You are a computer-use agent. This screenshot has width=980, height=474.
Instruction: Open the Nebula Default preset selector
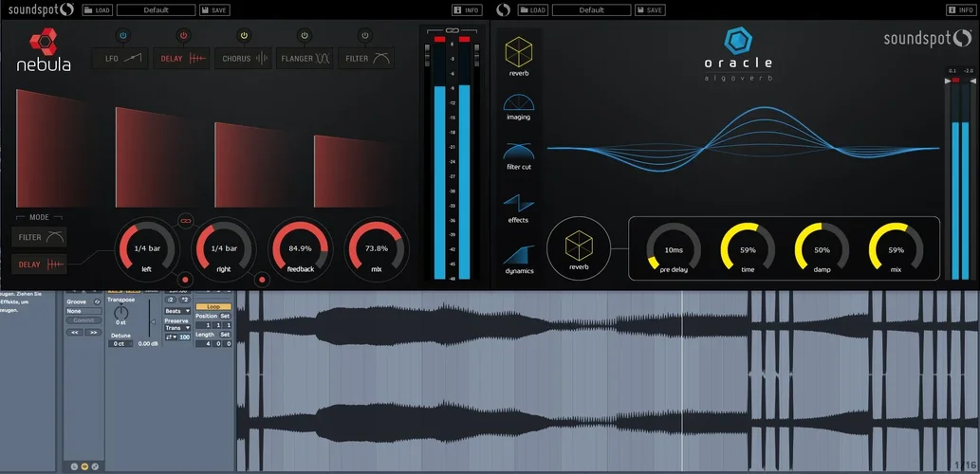pyautogui.click(x=156, y=9)
